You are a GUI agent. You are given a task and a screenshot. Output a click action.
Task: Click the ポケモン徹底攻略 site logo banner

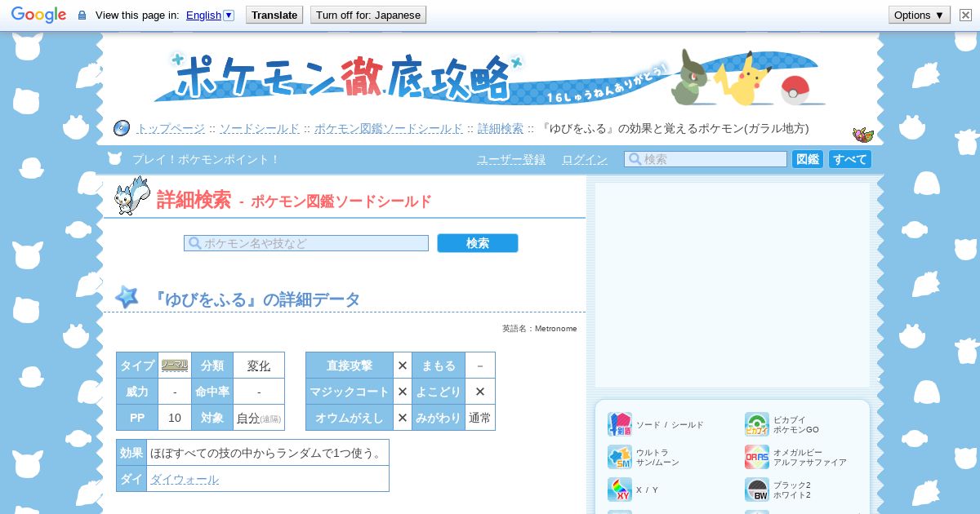coord(490,78)
